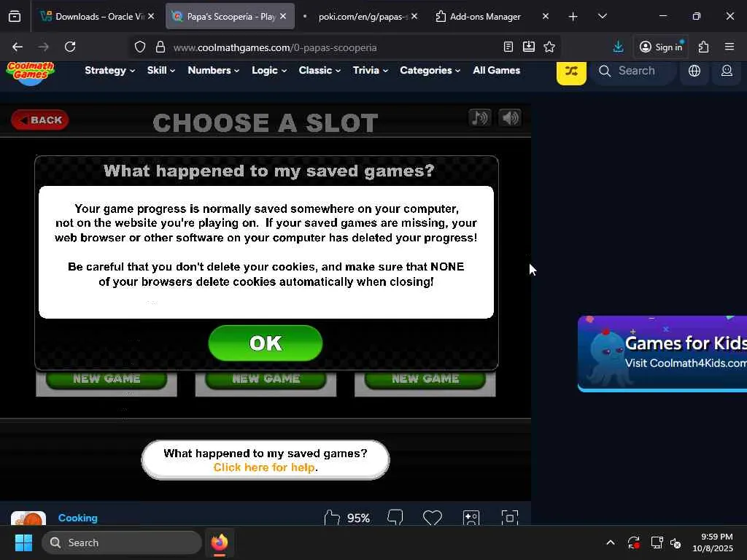Viewport: 747px width, 560px height.
Task: Expand the Trivia menu
Action: click(x=370, y=71)
